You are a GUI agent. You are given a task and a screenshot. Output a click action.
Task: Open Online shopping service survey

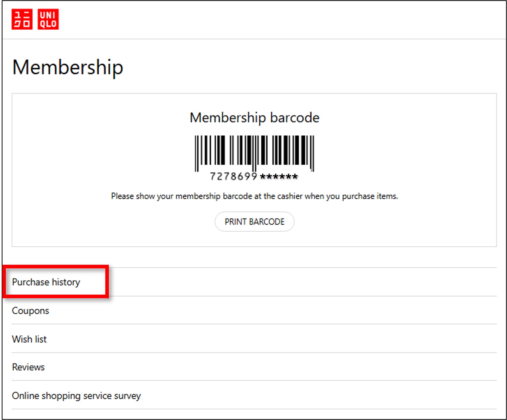(x=76, y=396)
